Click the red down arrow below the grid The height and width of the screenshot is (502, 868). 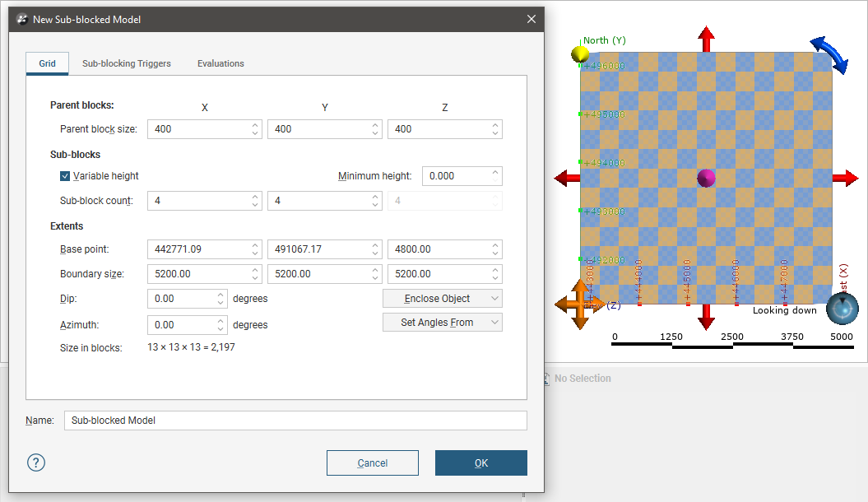pyautogui.click(x=706, y=316)
